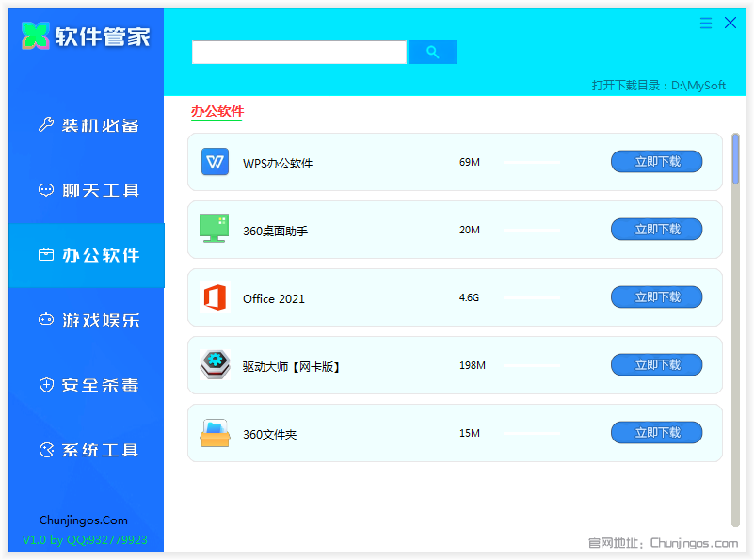This screenshot has height=560, width=754.
Task: Click the 360桌面助手 green monitor icon
Action: pyautogui.click(x=214, y=229)
